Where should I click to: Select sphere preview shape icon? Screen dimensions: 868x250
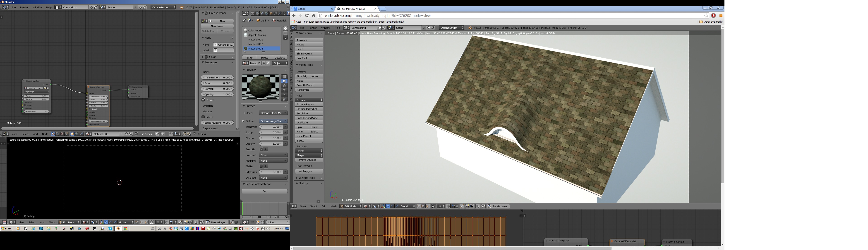pos(284,81)
